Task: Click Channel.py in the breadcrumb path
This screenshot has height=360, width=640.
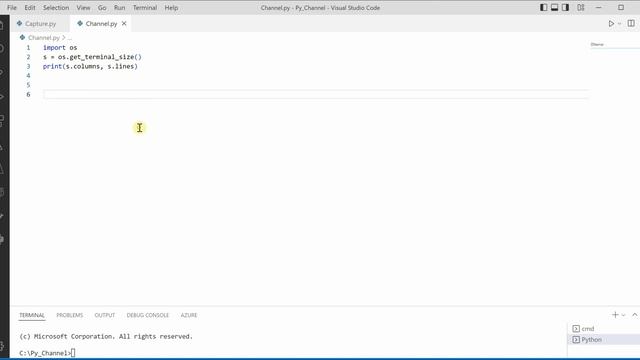Action: [x=44, y=38]
